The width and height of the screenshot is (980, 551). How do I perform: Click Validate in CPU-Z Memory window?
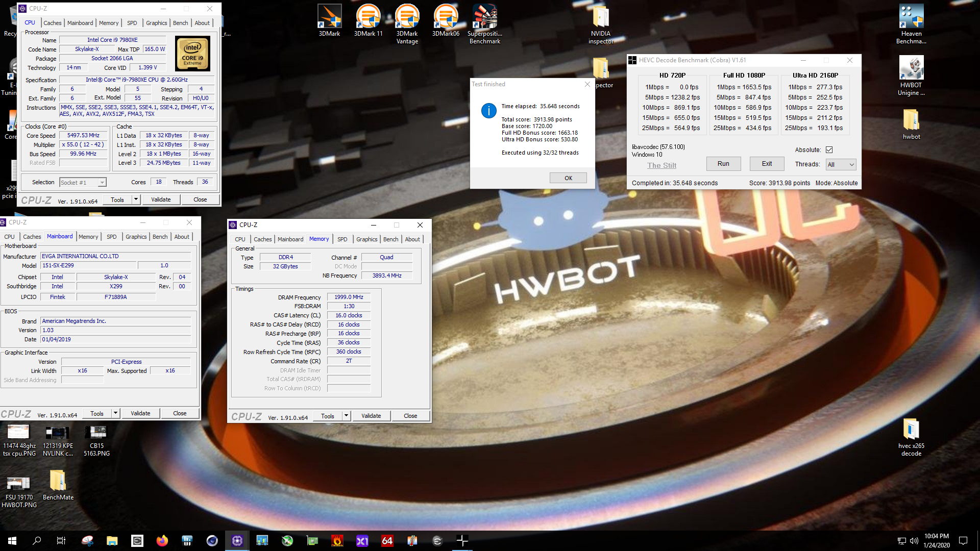coord(371,416)
